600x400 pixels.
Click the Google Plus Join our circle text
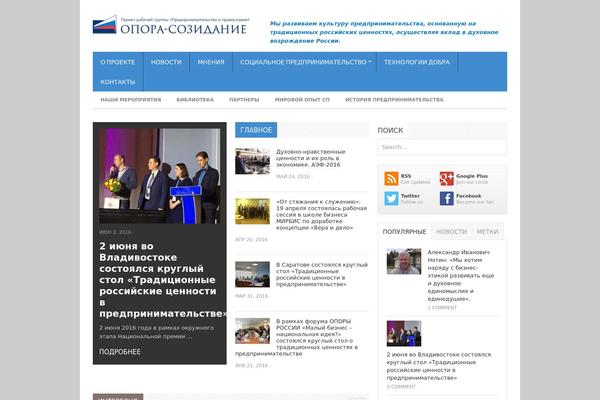[x=472, y=182]
